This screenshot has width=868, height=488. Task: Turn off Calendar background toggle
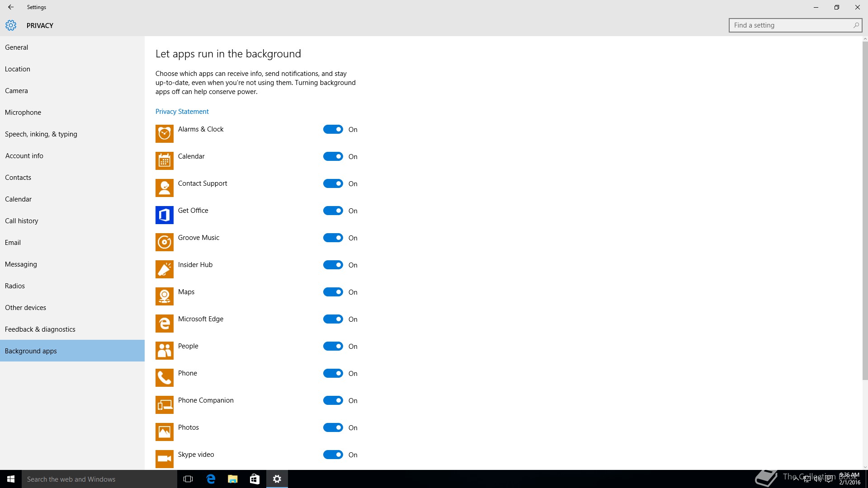pos(333,156)
